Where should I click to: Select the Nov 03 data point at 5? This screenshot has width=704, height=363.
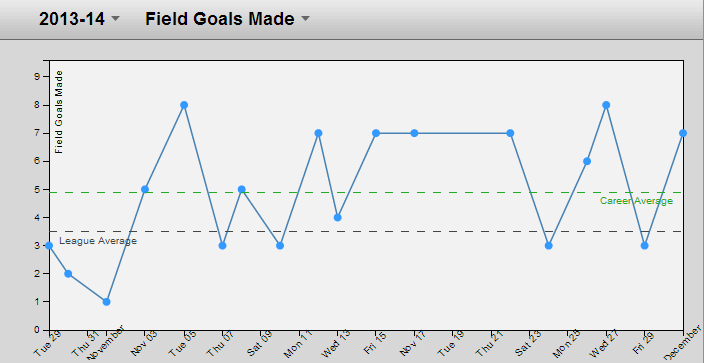coord(145,189)
